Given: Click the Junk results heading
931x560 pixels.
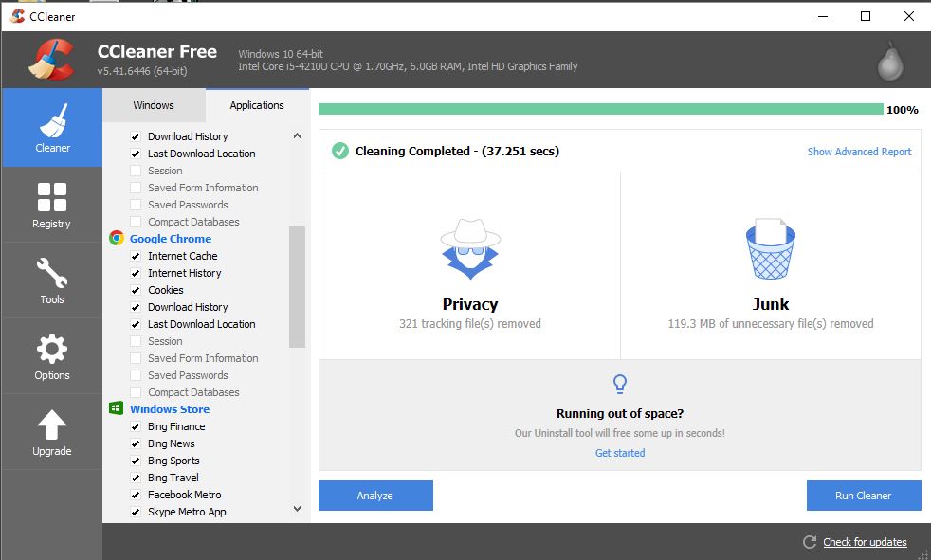Looking at the screenshot, I should [771, 304].
